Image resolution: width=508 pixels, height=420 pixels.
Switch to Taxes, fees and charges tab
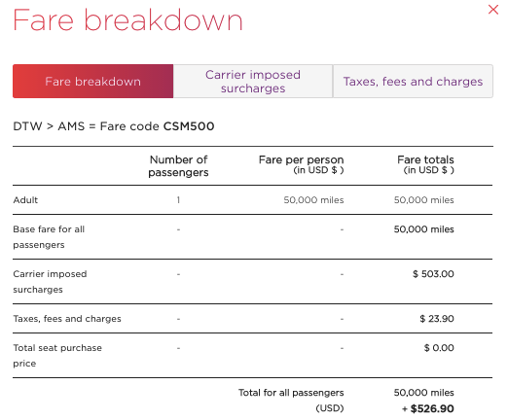[x=413, y=81]
